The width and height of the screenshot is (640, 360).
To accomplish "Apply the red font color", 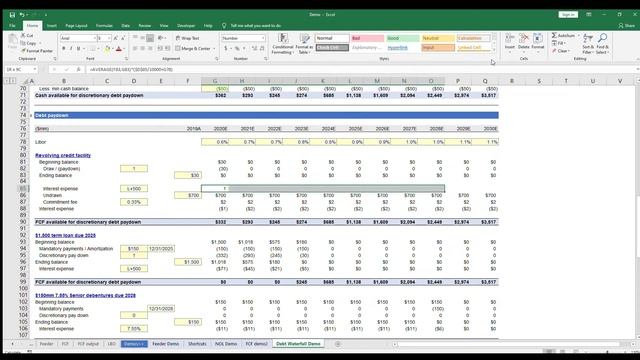I will pos(119,49).
